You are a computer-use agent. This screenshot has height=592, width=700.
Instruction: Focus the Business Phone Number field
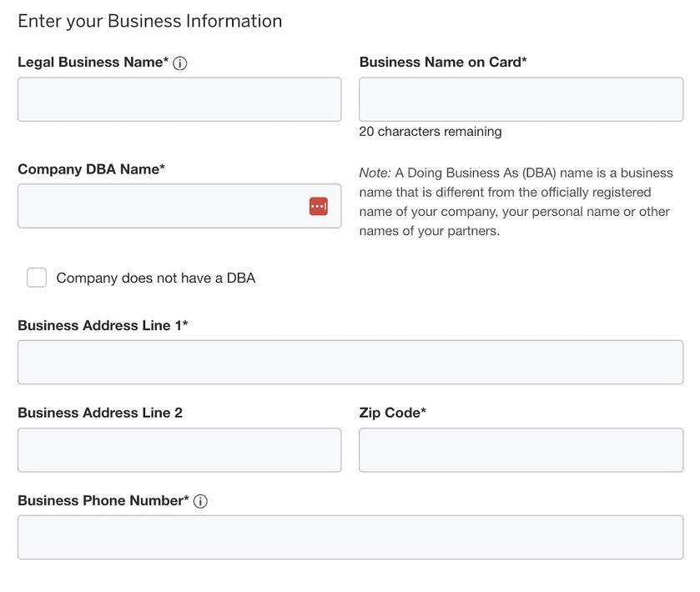point(350,537)
